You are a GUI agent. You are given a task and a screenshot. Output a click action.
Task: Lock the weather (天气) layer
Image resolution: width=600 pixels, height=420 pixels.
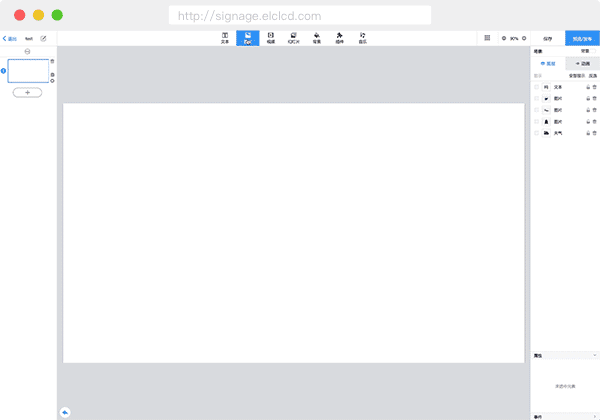588,133
